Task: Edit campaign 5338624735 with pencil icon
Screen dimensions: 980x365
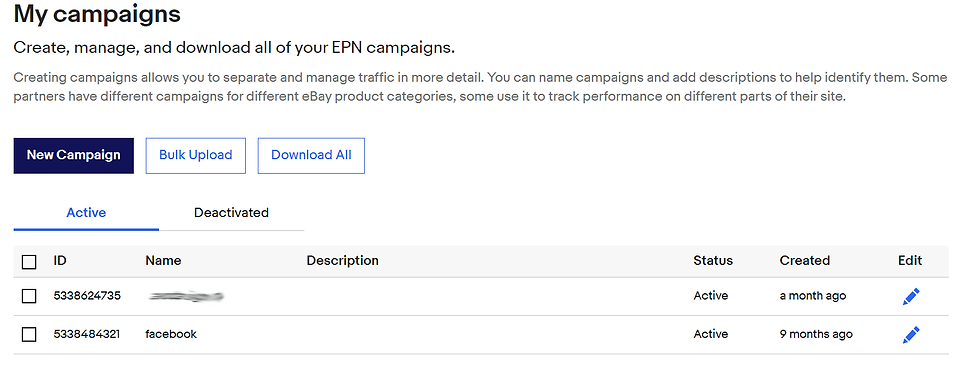Action: pyautogui.click(x=911, y=296)
